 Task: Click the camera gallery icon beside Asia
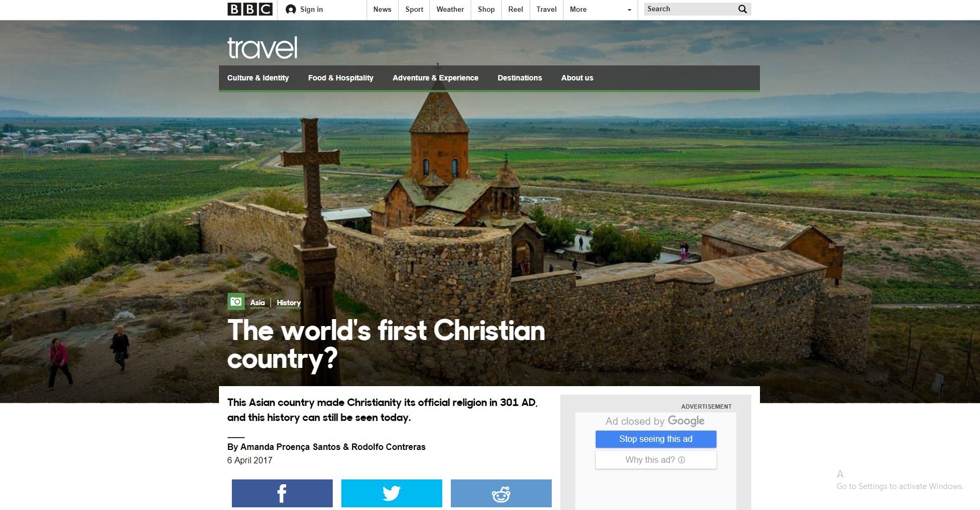(x=236, y=301)
